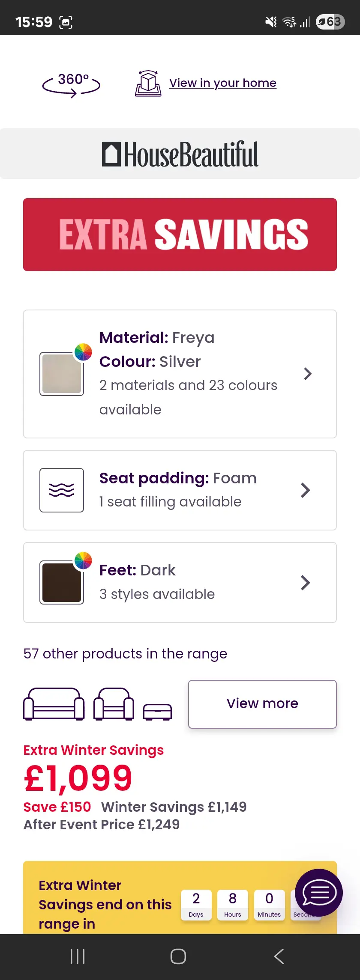Select the Silver fabric colour swatch

62,374
